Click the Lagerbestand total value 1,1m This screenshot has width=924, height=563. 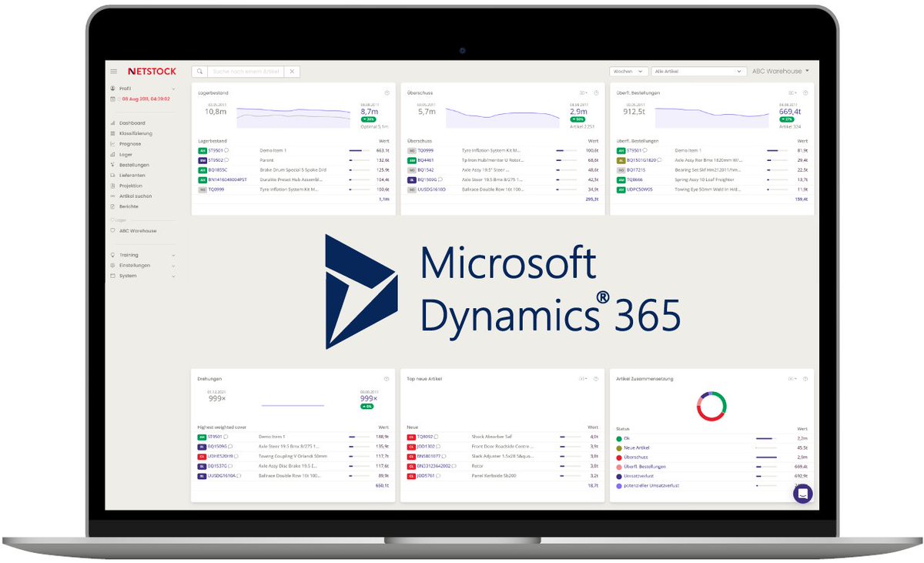tap(384, 199)
